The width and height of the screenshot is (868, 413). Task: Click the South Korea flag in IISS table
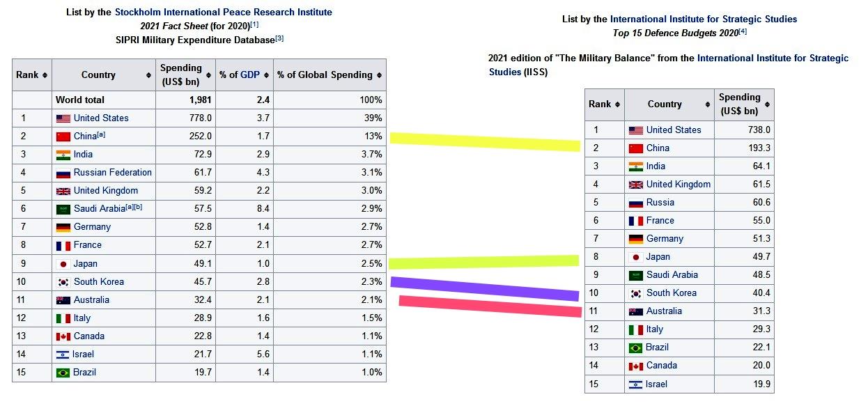point(635,293)
